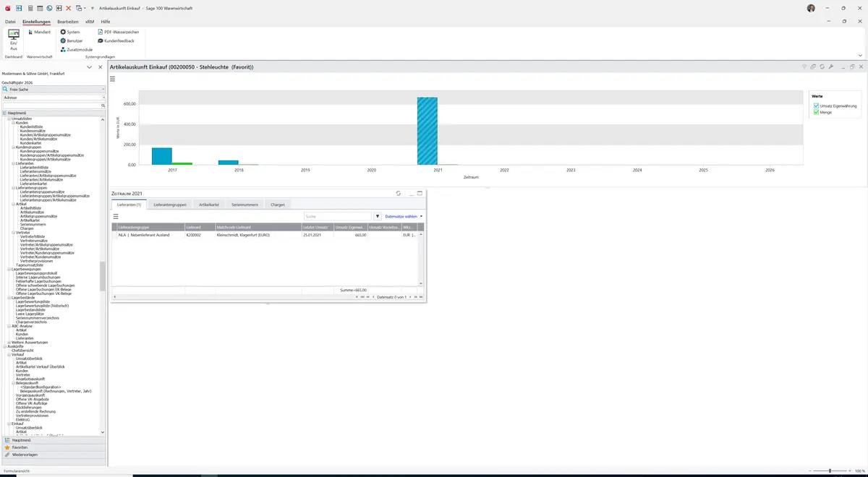The width and height of the screenshot is (868, 477).
Task: Switch to Seriennummern tab
Action: point(244,205)
